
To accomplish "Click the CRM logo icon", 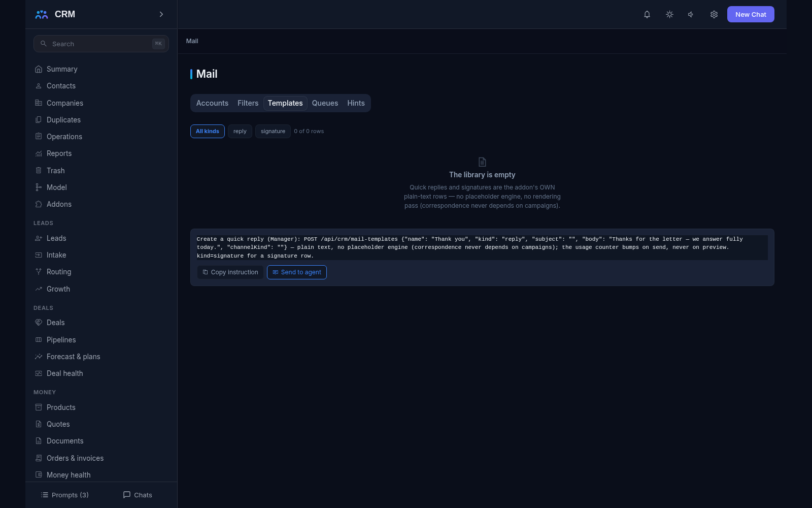I will tap(42, 14).
